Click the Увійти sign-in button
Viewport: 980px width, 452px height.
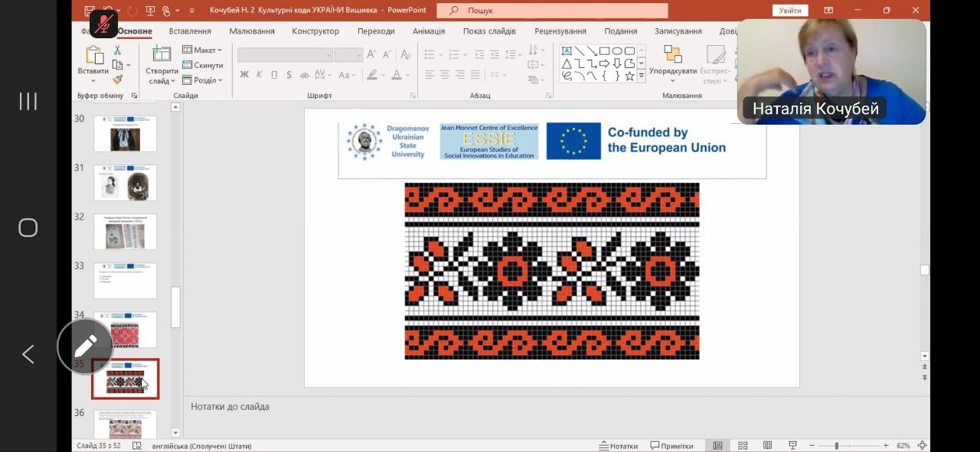pyautogui.click(x=789, y=10)
